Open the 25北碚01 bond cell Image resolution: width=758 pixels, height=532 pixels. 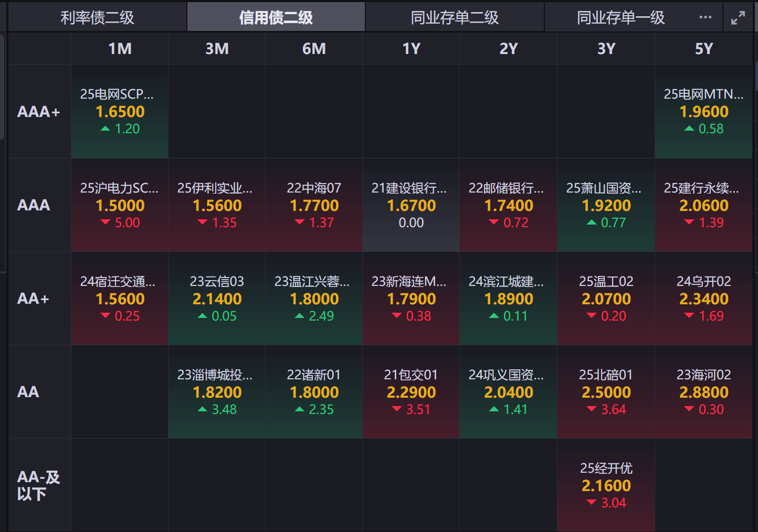click(606, 392)
